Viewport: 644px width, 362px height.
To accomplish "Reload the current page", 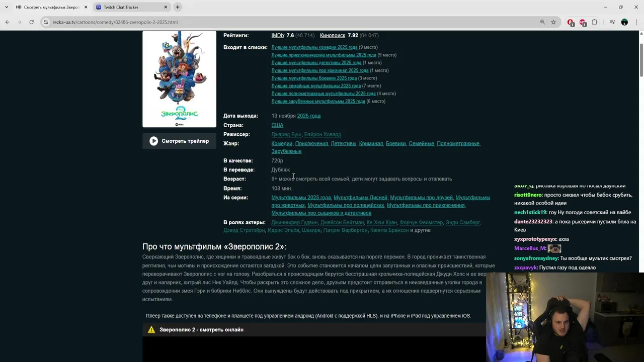I will [31, 22].
